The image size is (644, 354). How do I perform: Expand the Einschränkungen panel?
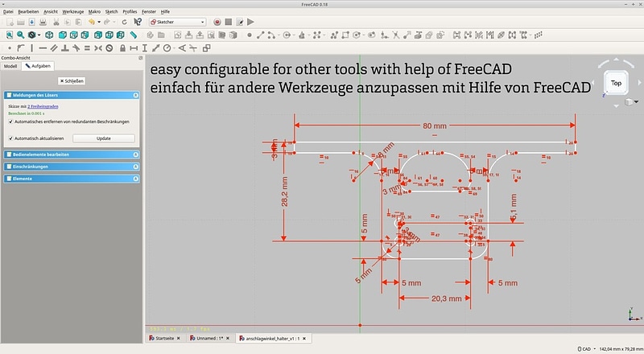coord(135,167)
